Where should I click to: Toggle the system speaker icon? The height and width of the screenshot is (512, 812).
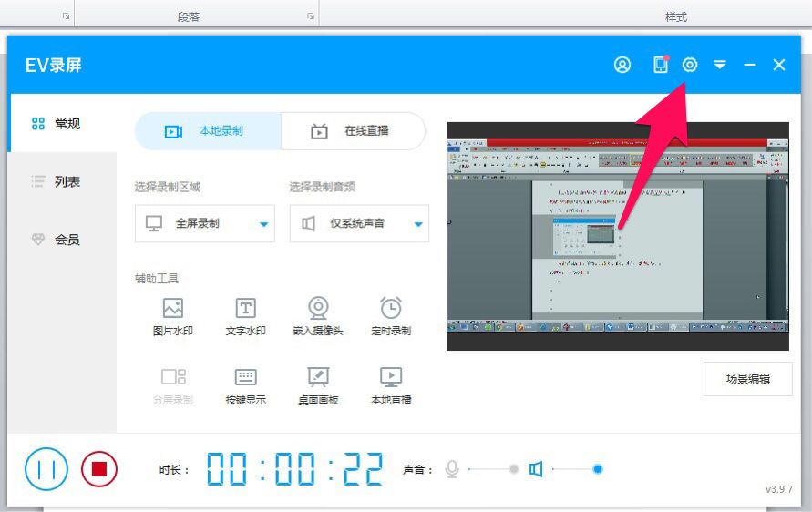coord(536,469)
